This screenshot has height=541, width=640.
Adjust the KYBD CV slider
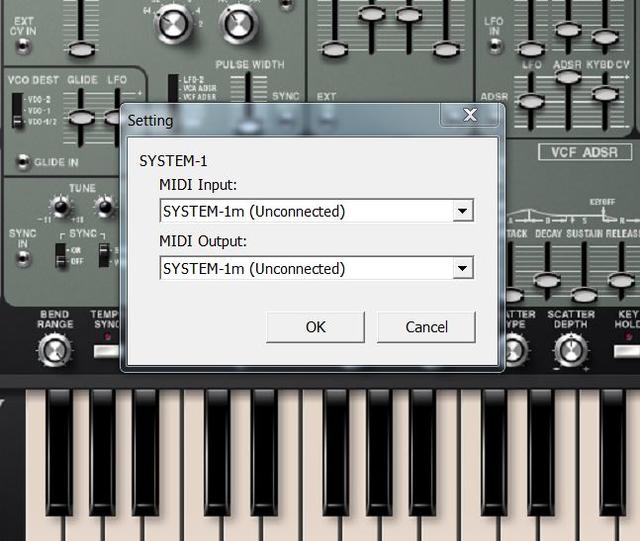coord(605,94)
